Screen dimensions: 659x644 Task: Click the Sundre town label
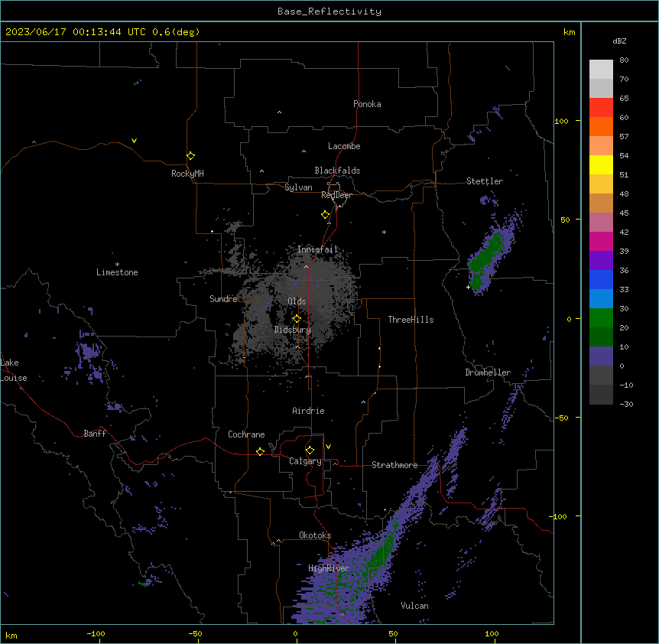[223, 299]
